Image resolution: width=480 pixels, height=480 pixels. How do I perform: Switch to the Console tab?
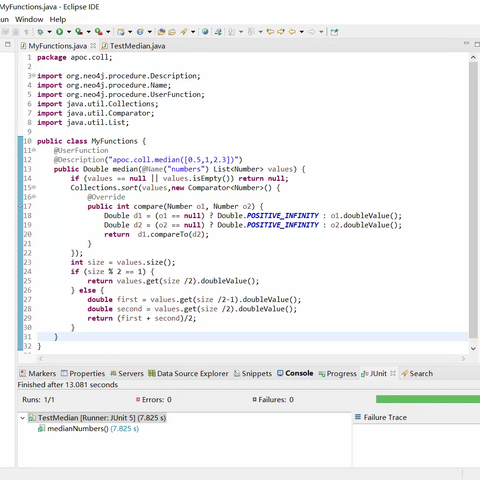click(x=295, y=373)
